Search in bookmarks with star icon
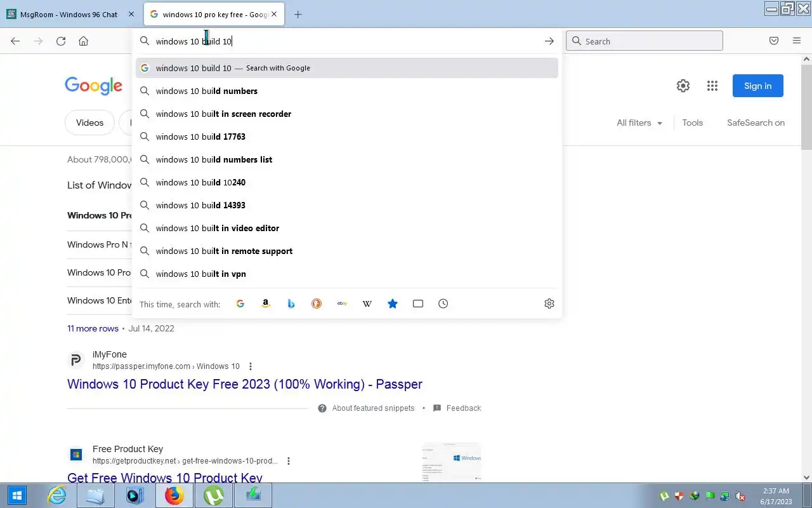 click(x=393, y=304)
